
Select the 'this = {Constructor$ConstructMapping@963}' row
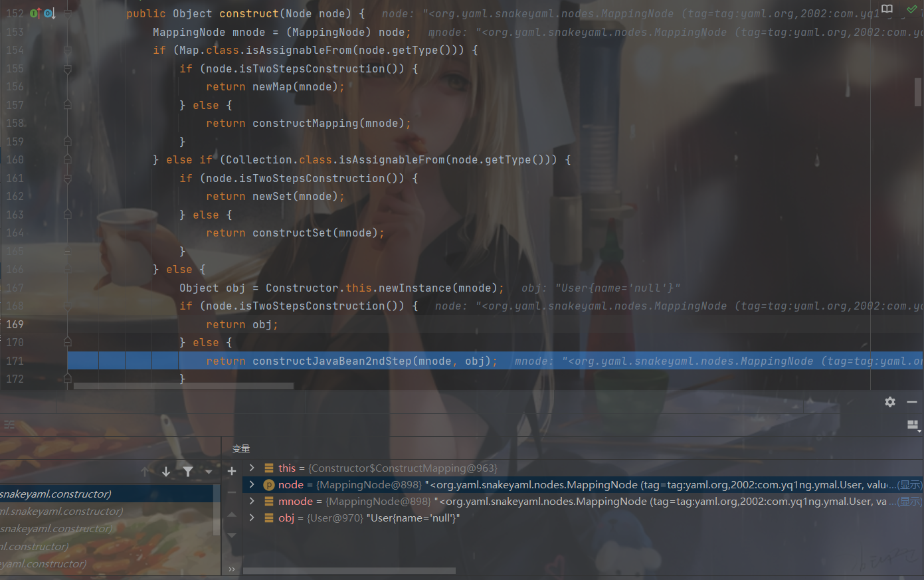(x=583, y=468)
